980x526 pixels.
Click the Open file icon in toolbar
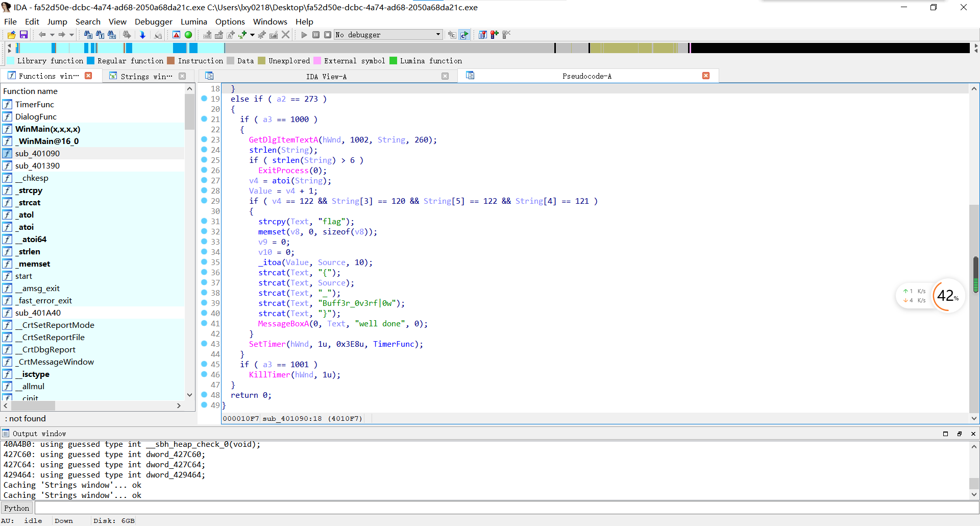tap(11, 35)
